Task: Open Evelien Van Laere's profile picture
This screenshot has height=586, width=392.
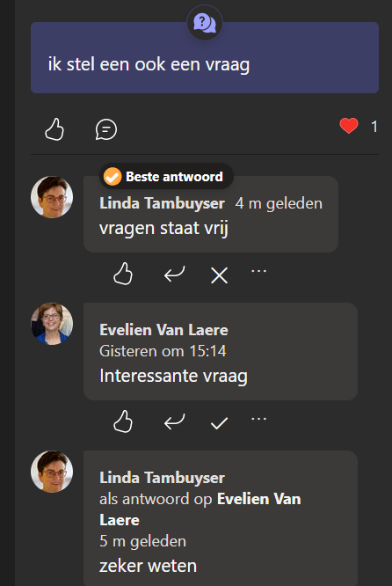Action: click(52, 324)
